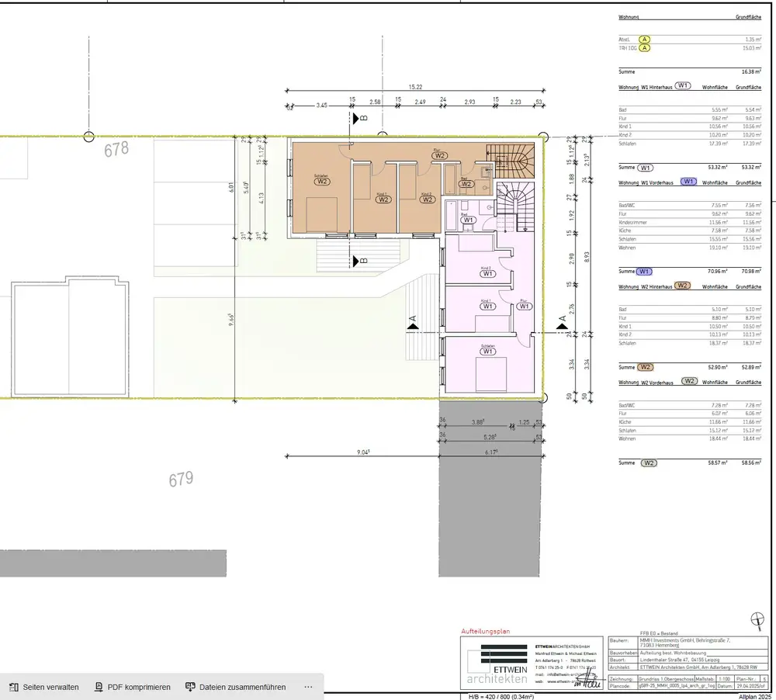The image size is (776, 700).
Task: Click the overall dimension 15.22
Action: click(x=415, y=87)
